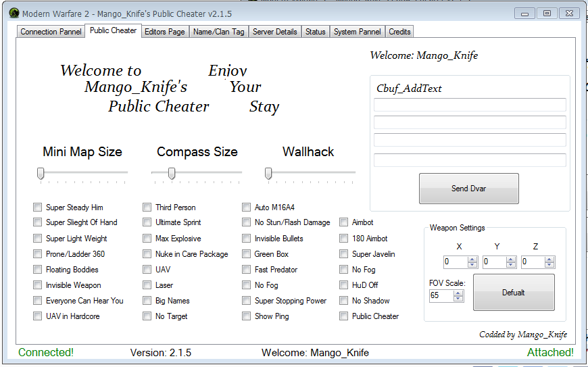Focus the third Cbuf_AddText input field
The height and width of the screenshot is (367, 588).
point(470,140)
